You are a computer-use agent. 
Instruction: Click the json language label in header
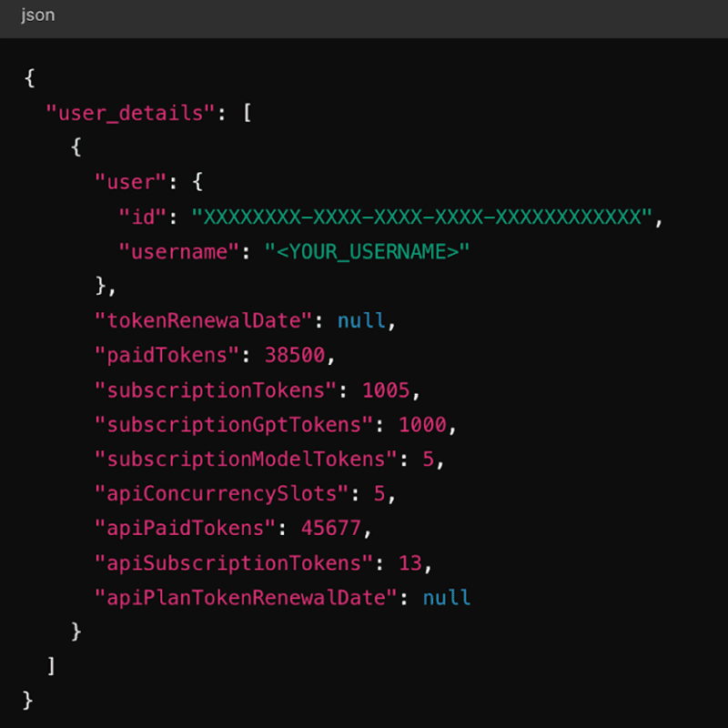click(x=37, y=15)
